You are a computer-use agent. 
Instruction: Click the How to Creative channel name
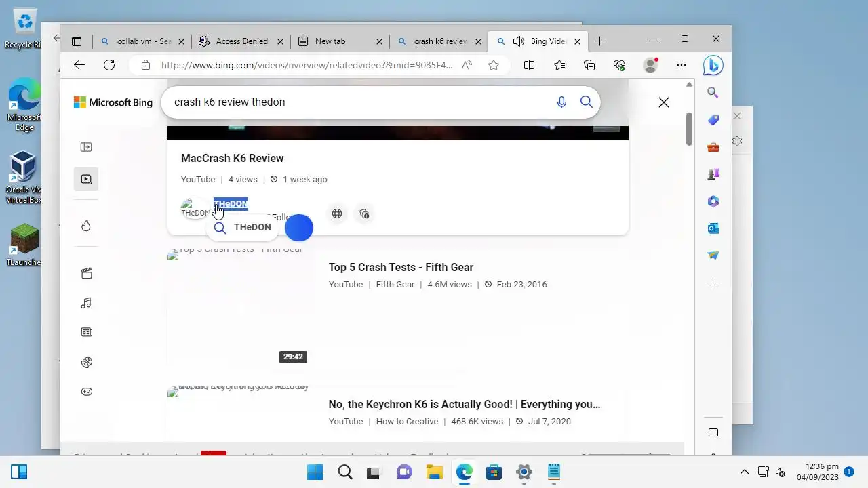coord(407,422)
